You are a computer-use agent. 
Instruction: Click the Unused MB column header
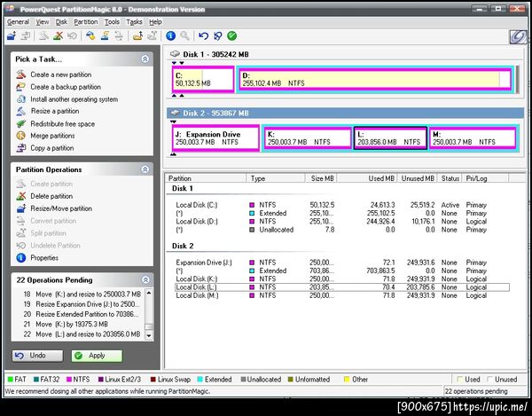(x=417, y=178)
